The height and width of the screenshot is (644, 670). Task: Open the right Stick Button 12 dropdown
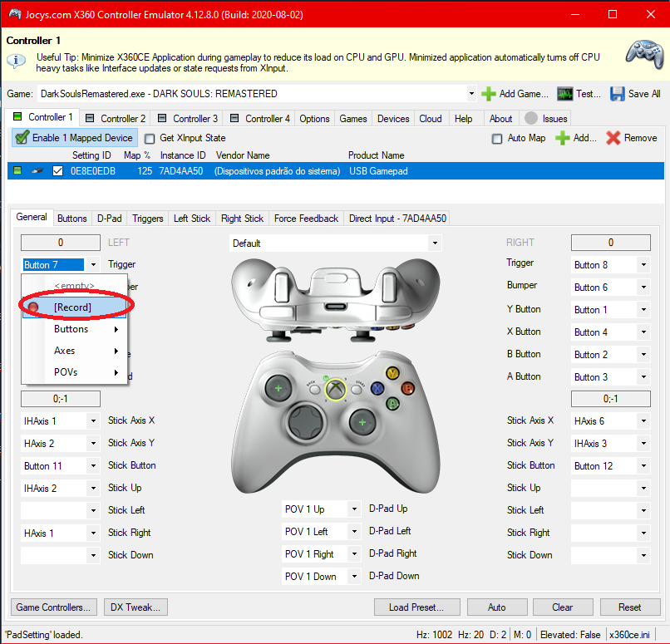click(643, 465)
